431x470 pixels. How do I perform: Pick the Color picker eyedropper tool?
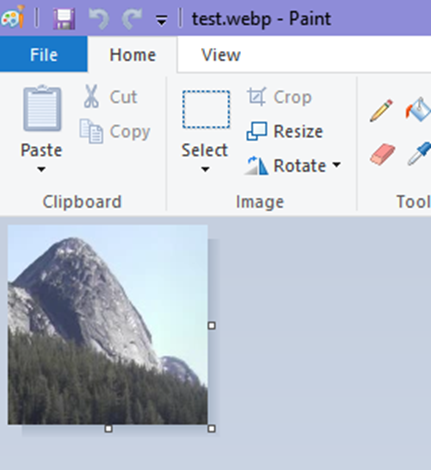pos(419,153)
